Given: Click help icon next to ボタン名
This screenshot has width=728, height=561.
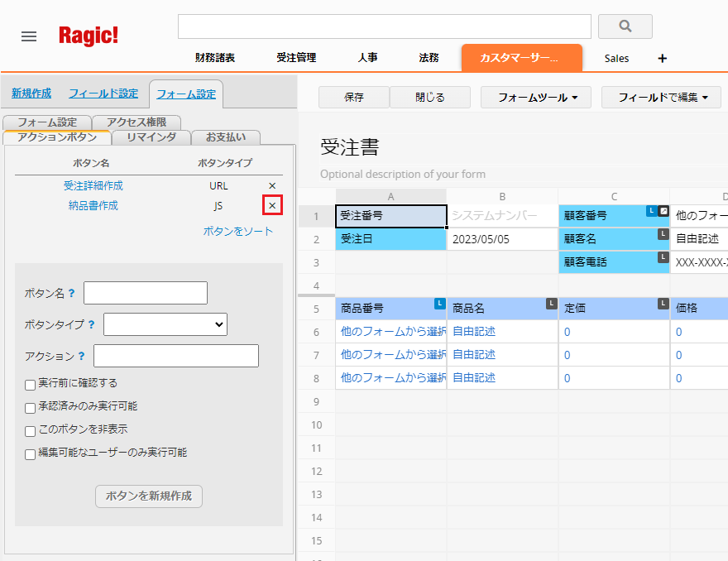Looking at the screenshot, I should click(72, 293).
